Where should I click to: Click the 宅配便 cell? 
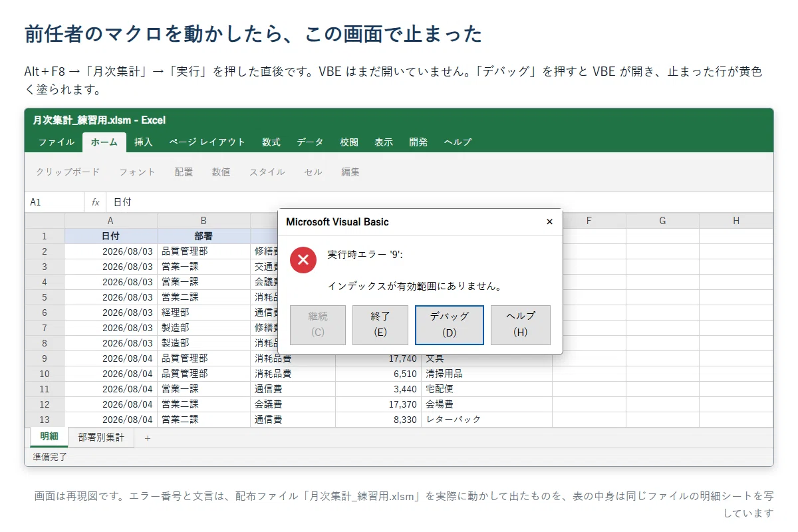(x=487, y=389)
